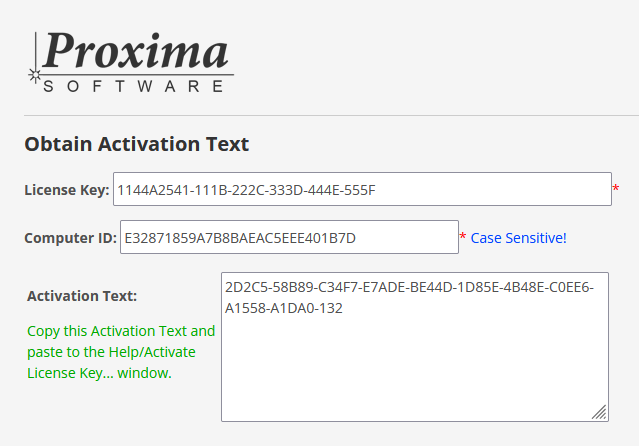Click the green Copy this Activation Text line
Image resolution: width=639 pixels, height=446 pixels.
[x=121, y=331]
